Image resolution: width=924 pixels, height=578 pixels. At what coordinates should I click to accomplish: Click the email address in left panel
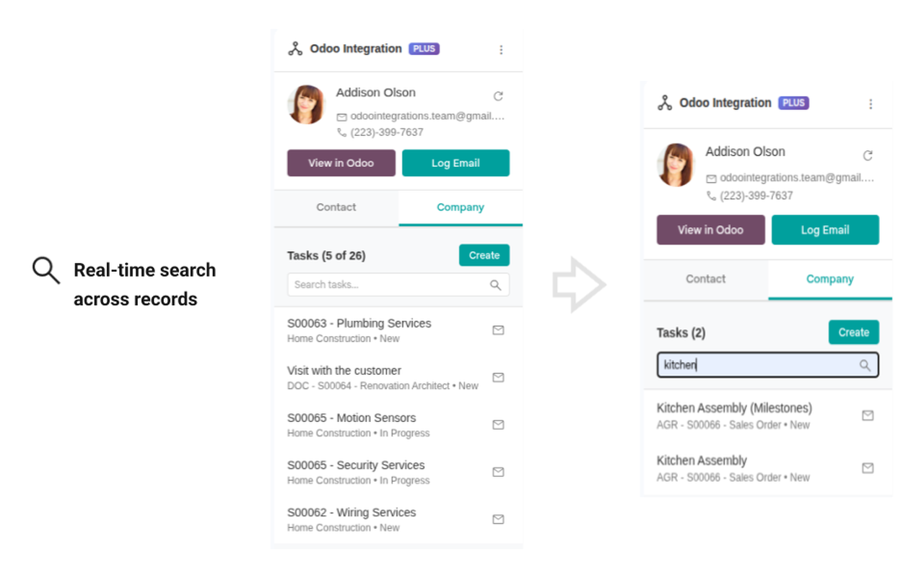pos(427,116)
